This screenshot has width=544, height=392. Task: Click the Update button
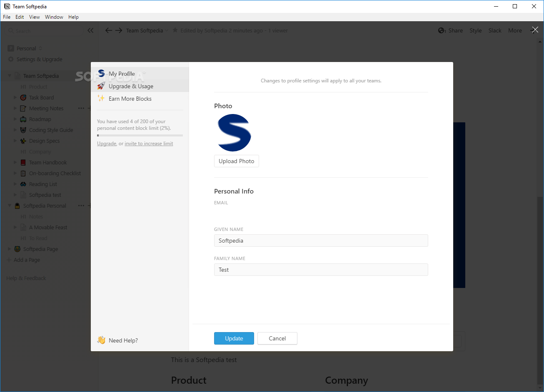234,338
